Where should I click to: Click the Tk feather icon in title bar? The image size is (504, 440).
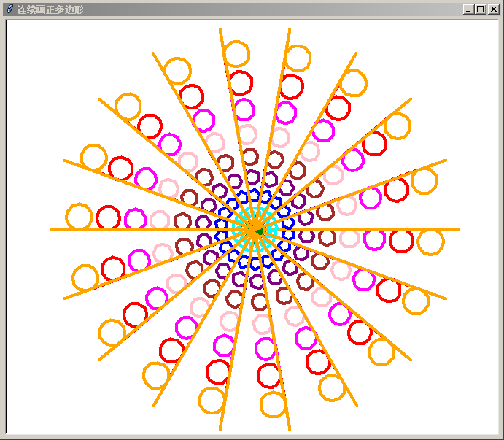coord(9,9)
